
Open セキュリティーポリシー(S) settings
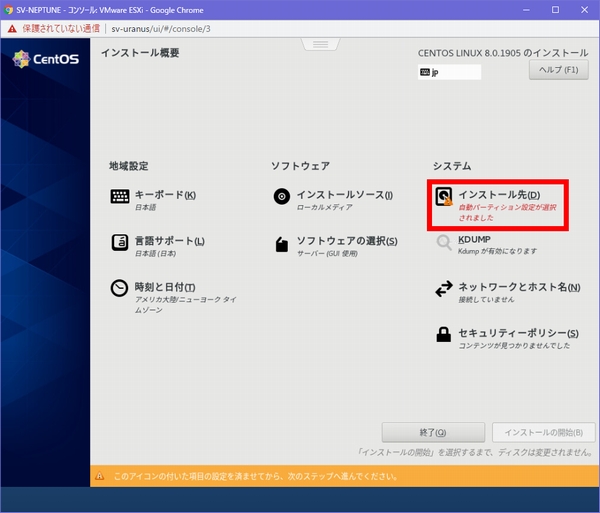[518, 333]
